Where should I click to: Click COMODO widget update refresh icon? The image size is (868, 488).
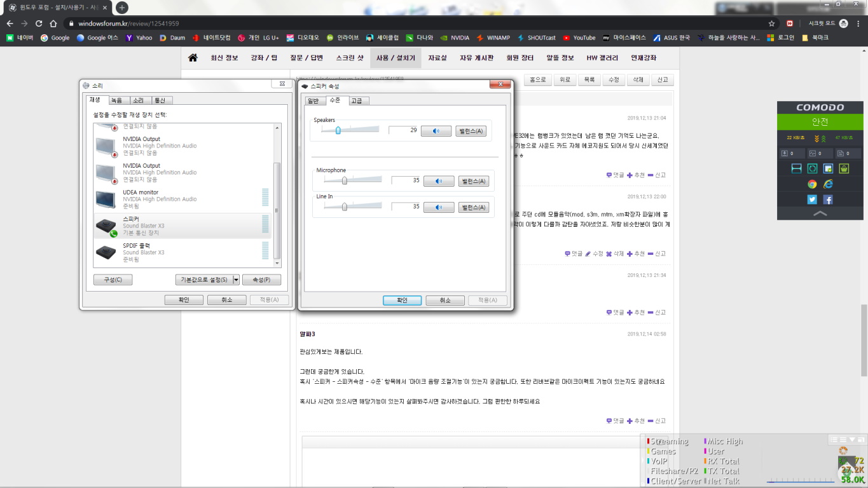812,168
